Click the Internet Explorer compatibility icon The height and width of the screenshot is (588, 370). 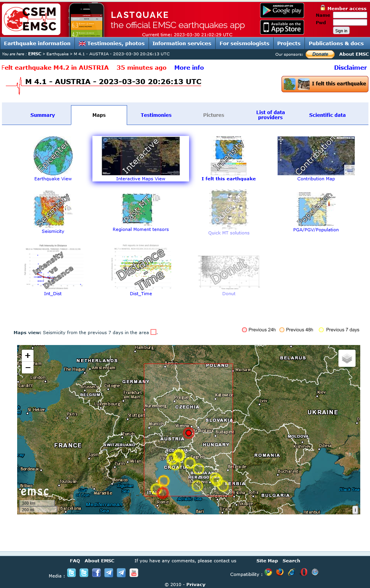point(292,572)
